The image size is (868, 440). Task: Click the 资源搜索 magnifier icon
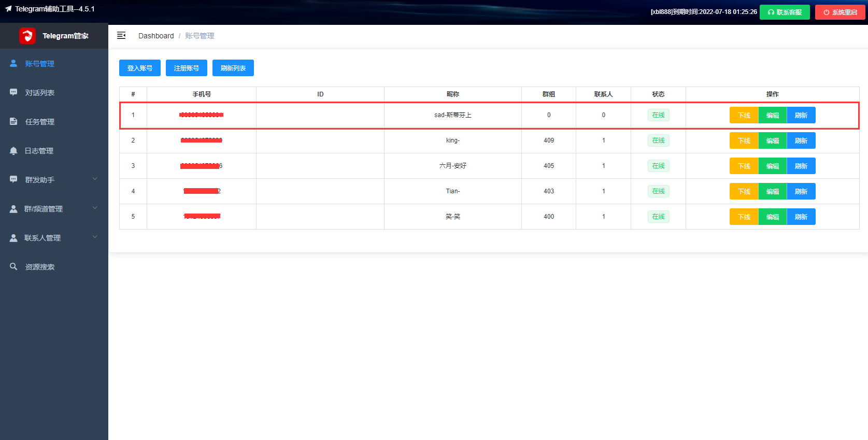(x=13, y=266)
